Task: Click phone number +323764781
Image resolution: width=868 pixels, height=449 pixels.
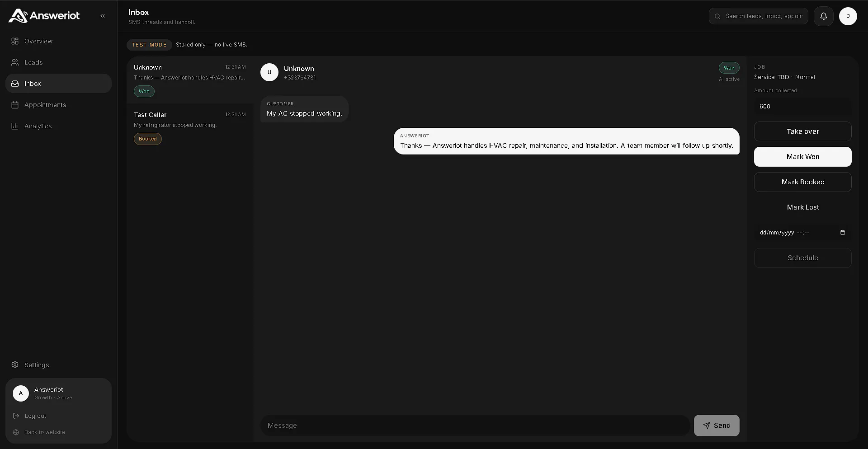Action: (x=300, y=78)
